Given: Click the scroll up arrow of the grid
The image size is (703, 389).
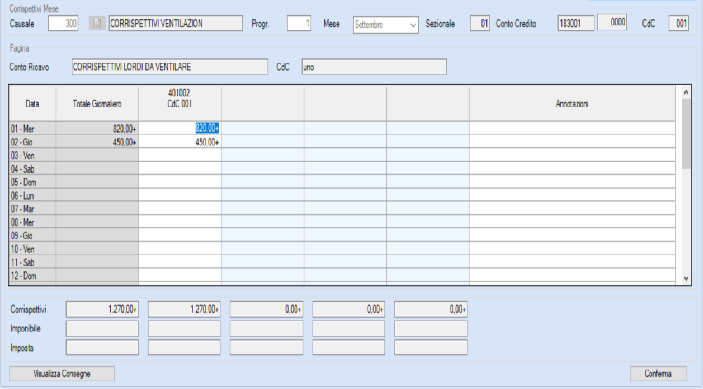Looking at the screenshot, I should pyautogui.click(x=686, y=92).
